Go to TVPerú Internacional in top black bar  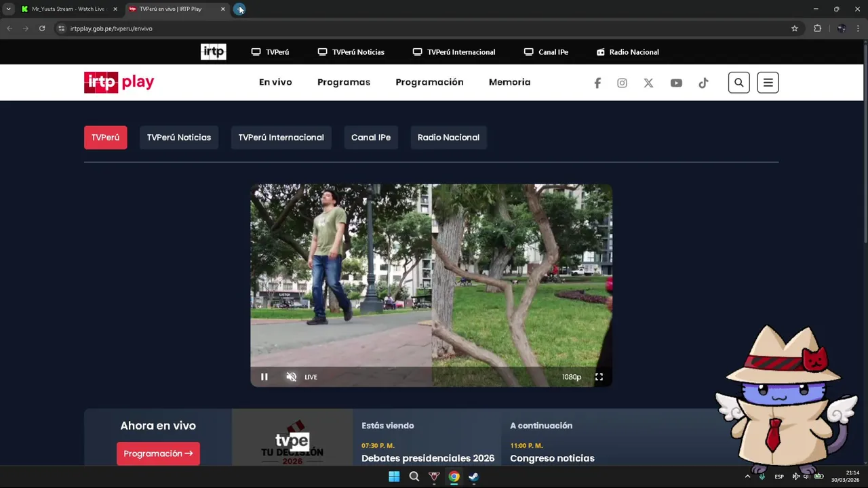click(454, 52)
